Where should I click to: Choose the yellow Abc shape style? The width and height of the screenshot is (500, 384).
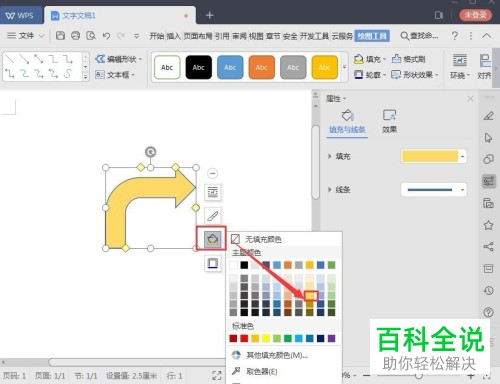[x=324, y=67]
